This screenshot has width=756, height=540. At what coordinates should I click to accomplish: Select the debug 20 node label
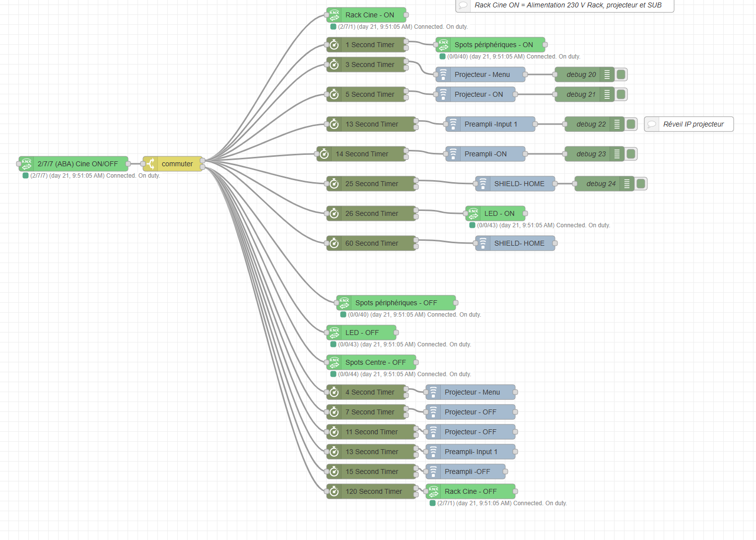point(581,74)
